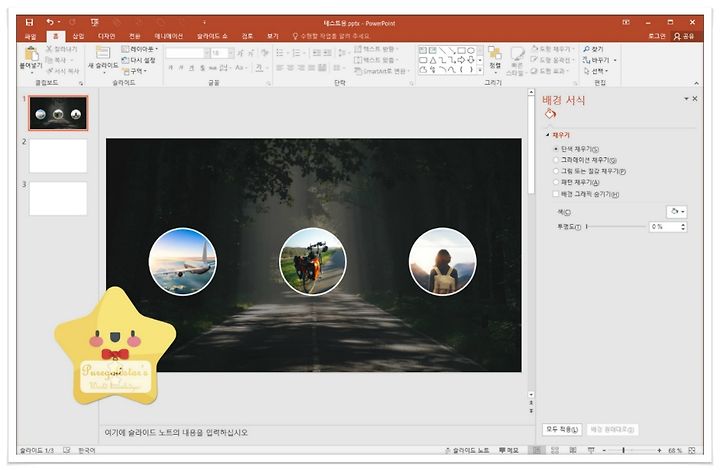Image resolution: width=720 pixels, height=470 pixels.
Task: Collapse the 채우기 section expander
Action: pyautogui.click(x=547, y=135)
